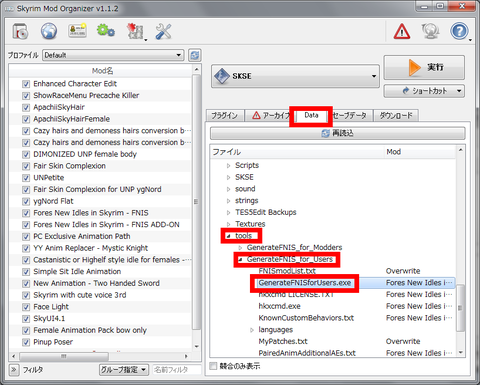Select Simple Sit Idle Animation mod
This screenshot has width=480, height=385.
click(77, 272)
